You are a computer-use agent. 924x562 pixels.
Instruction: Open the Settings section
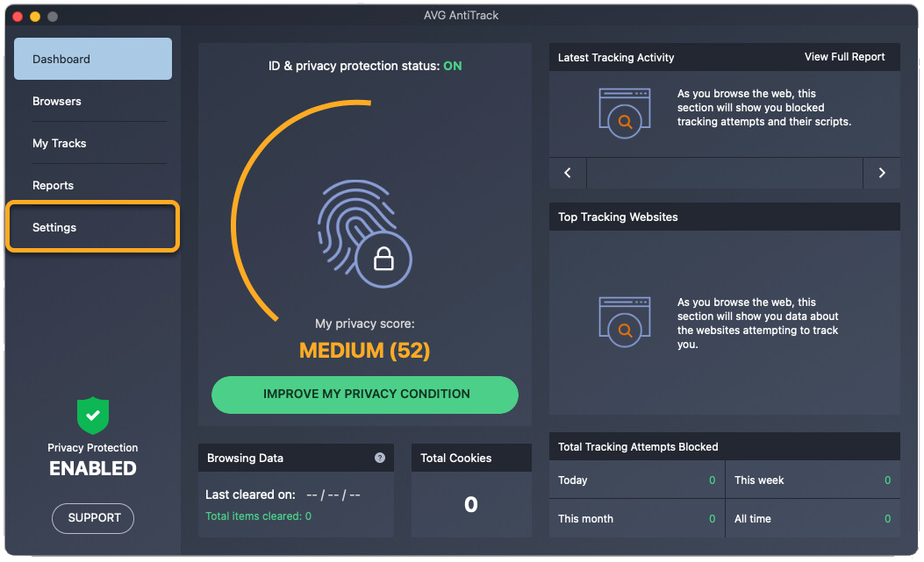coord(93,228)
